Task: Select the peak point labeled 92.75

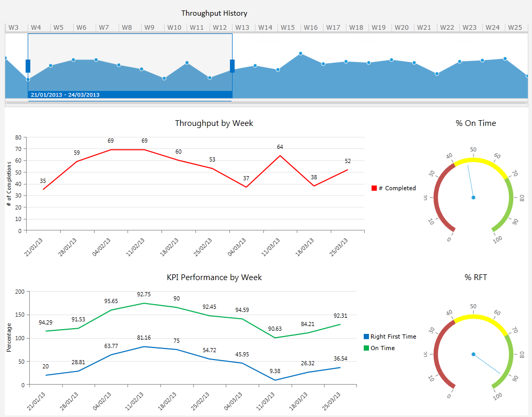Action: click(144, 303)
